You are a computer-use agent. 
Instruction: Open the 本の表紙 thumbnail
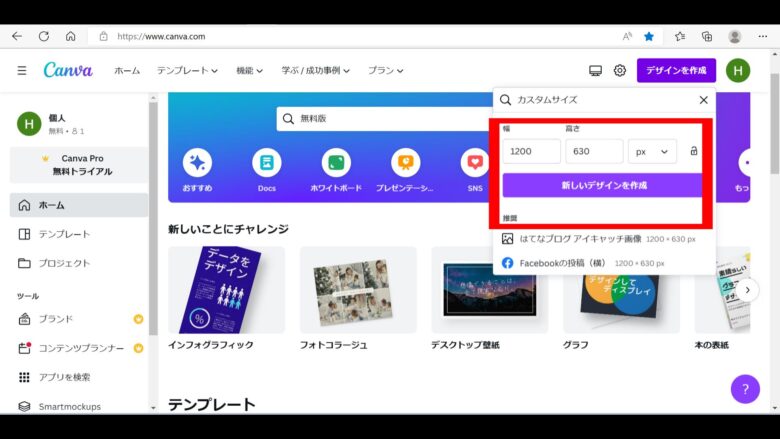pos(722,290)
